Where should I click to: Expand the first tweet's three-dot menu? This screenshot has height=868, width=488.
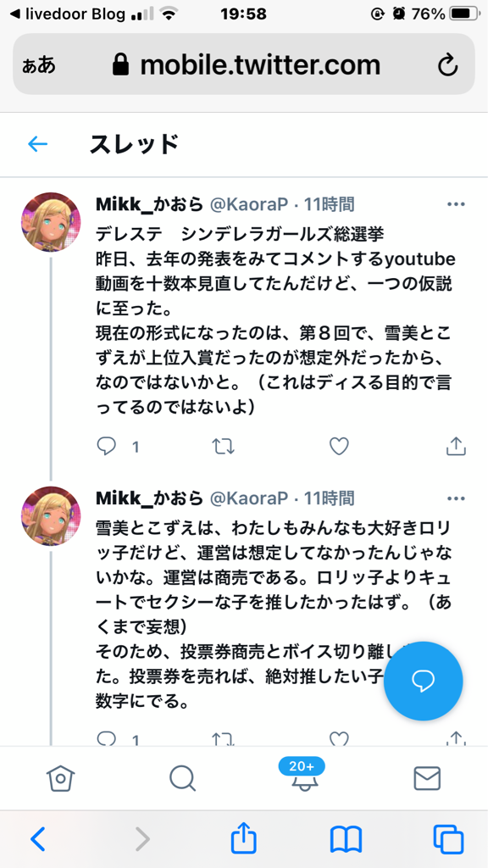(x=456, y=204)
